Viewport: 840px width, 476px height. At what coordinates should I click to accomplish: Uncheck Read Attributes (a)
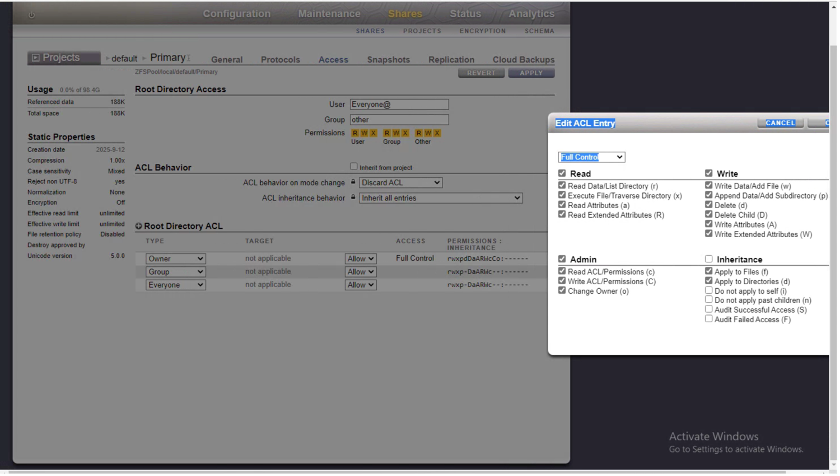pyautogui.click(x=562, y=205)
